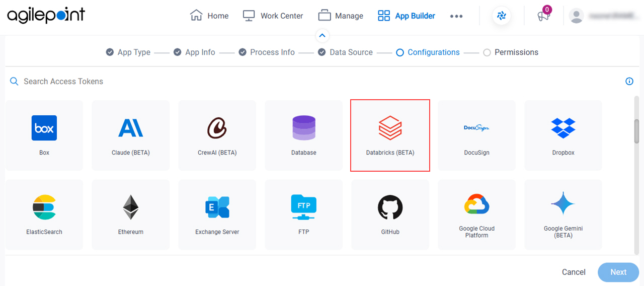Go to the Data Source step
644x286 pixels.
[x=346, y=52]
